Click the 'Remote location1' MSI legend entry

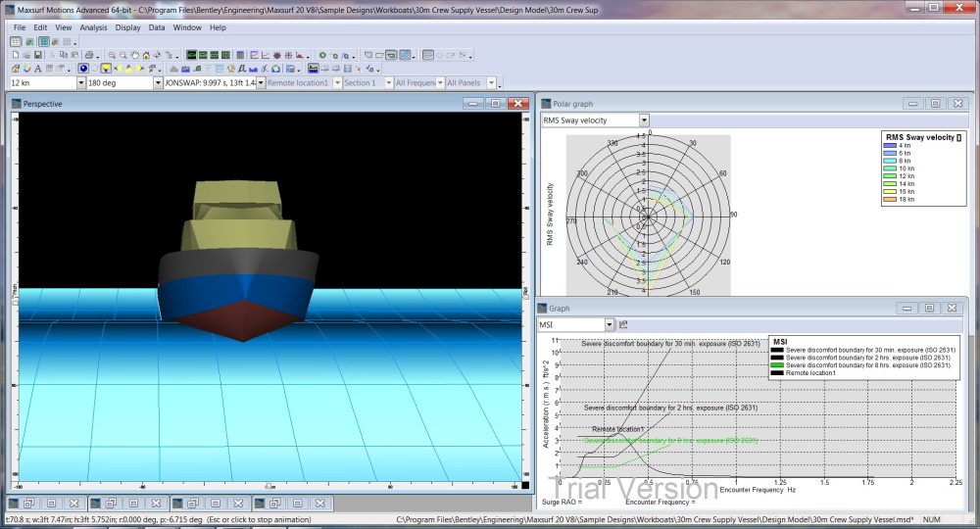coord(810,373)
